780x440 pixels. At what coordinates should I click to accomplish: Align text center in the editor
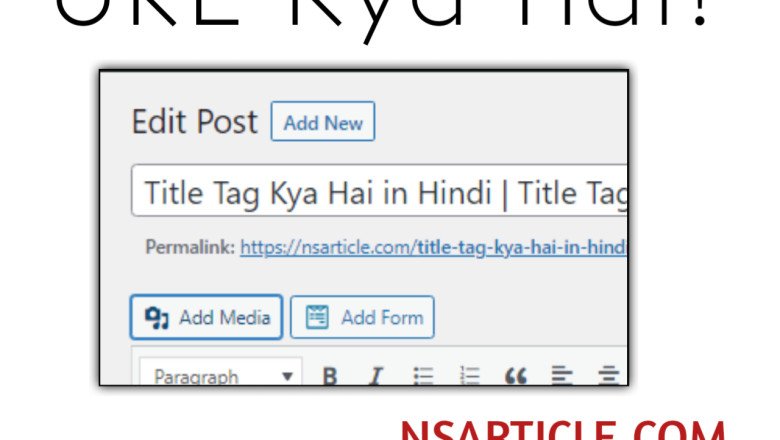[x=607, y=377]
